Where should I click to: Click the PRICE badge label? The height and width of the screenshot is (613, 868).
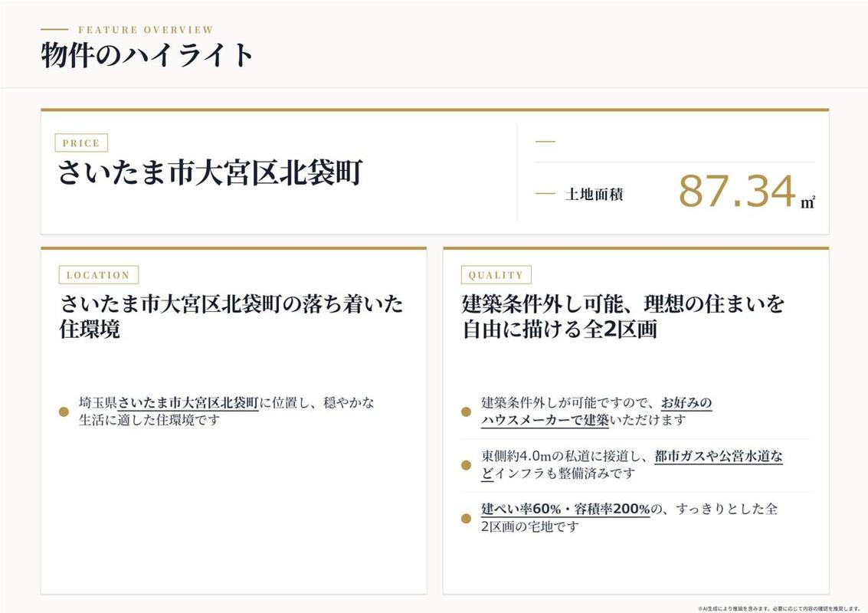pos(81,143)
